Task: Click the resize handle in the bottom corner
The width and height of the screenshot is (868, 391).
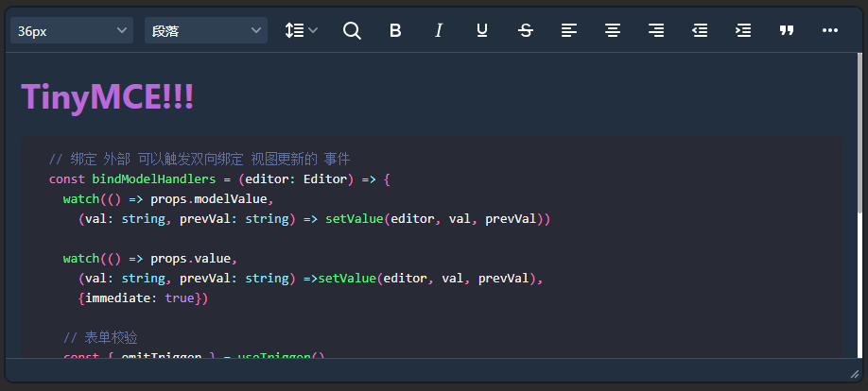Action: [x=854, y=375]
